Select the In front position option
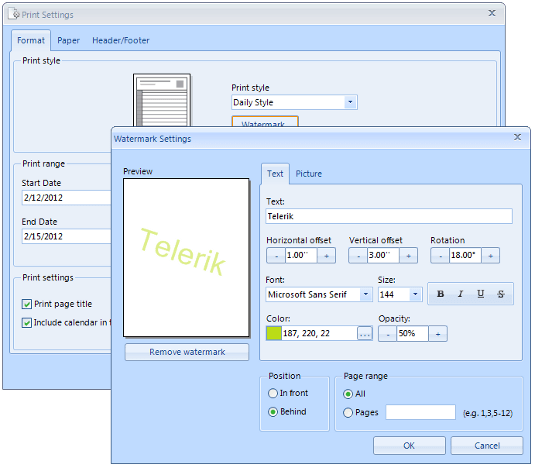 point(273,393)
